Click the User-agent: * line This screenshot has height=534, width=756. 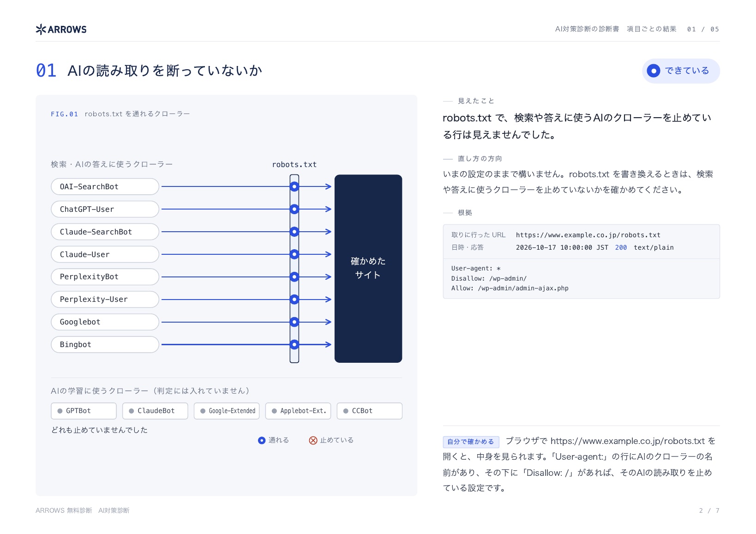(x=476, y=269)
